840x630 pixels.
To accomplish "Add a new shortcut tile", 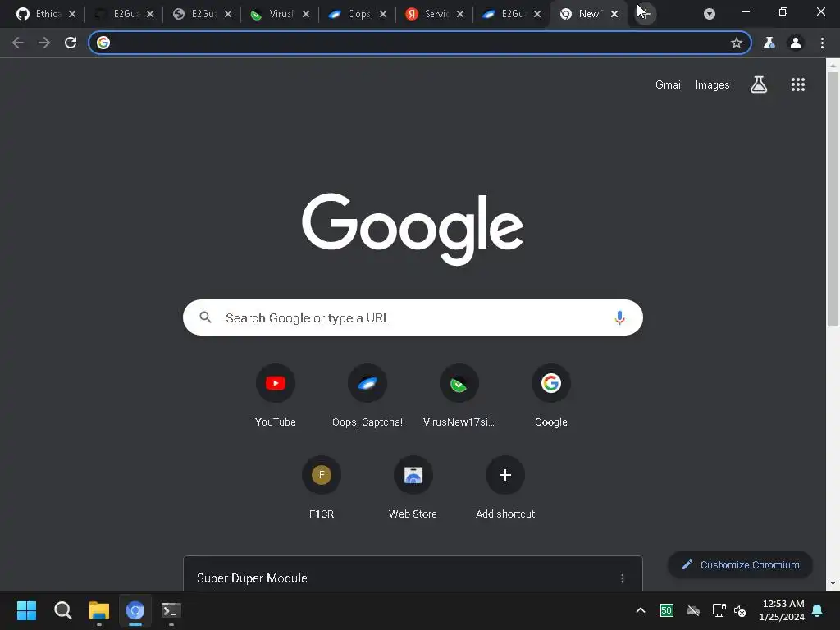I will [505, 487].
